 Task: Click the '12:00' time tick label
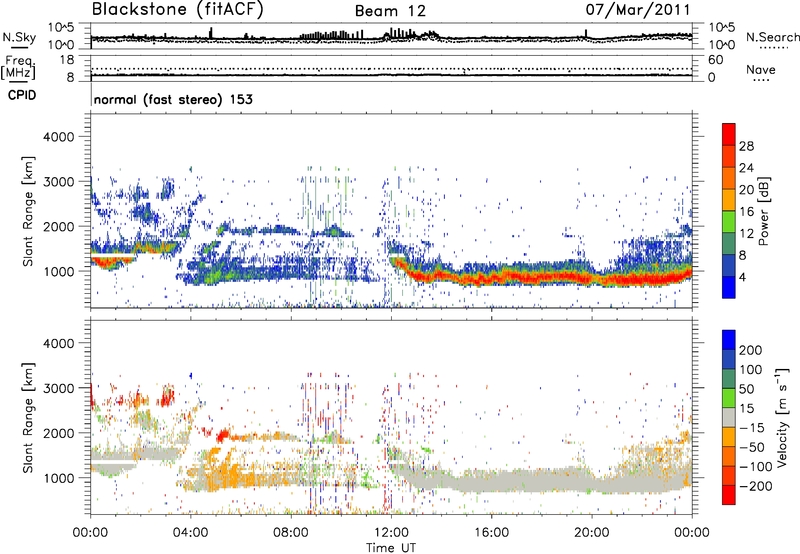pos(391,533)
